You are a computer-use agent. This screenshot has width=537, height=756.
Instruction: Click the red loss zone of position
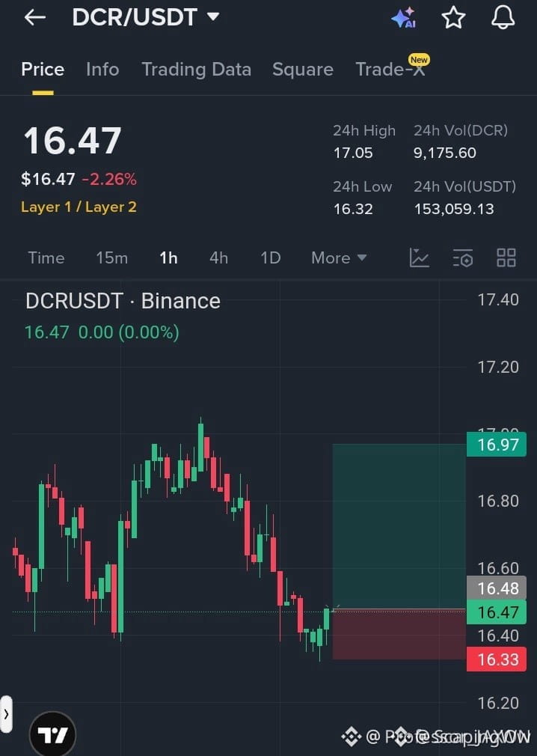coord(399,635)
